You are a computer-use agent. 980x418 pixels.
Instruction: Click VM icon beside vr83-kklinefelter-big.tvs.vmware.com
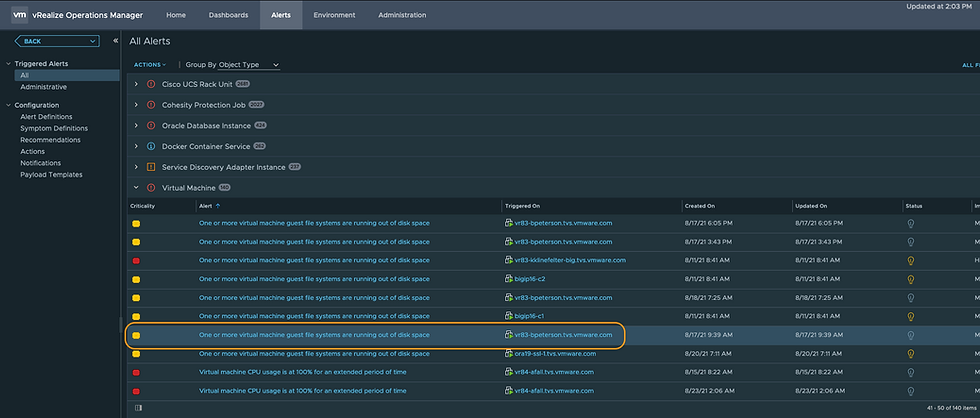pyautogui.click(x=509, y=260)
